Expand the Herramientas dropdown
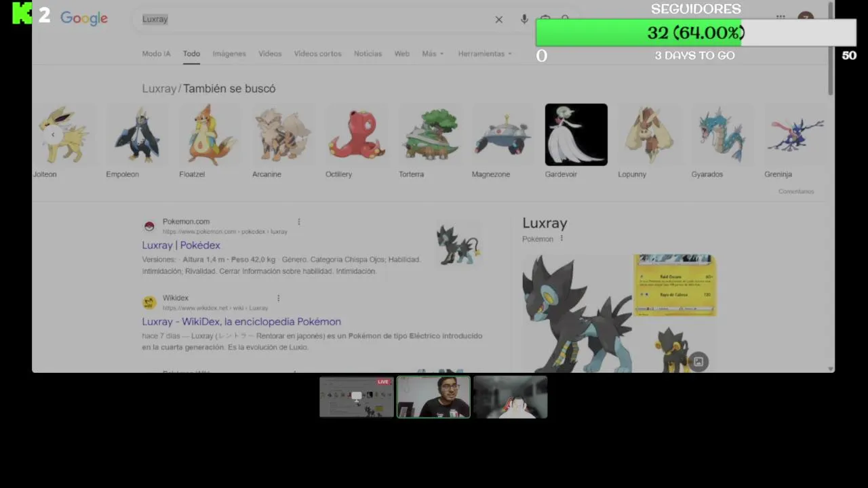The height and width of the screenshot is (488, 868). click(x=485, y=54)
